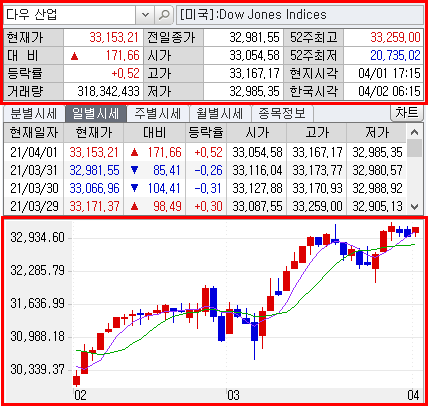Select the 21/04/01 row
The width and height of the screenshot is (428, 406).
205,152
